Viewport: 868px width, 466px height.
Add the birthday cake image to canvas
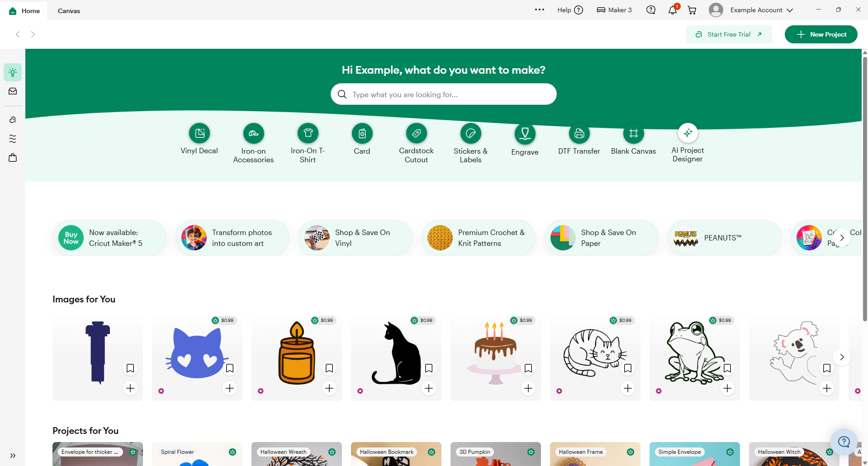(528, 388)
